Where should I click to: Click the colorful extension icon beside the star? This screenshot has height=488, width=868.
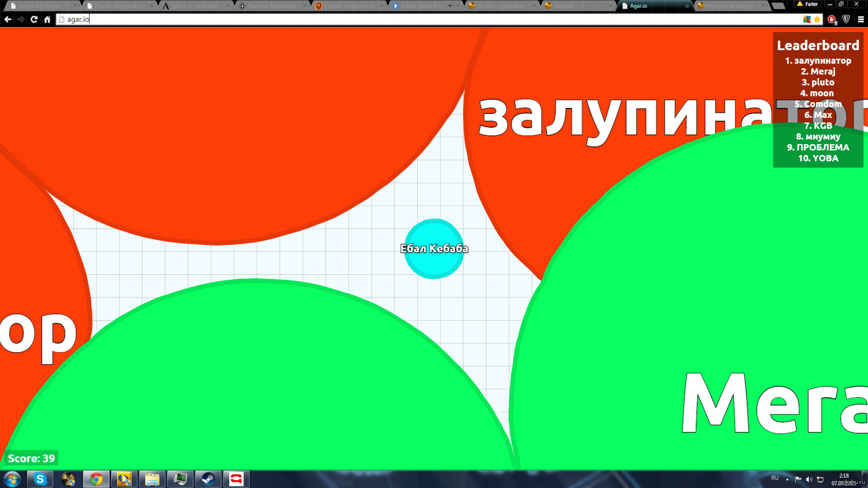click(x=807, y=20)
